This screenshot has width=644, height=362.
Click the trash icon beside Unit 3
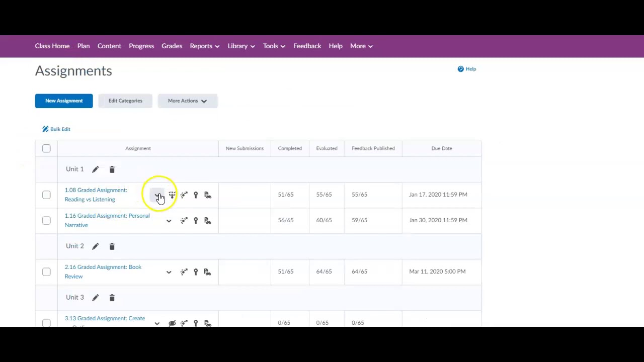(112, 298)
